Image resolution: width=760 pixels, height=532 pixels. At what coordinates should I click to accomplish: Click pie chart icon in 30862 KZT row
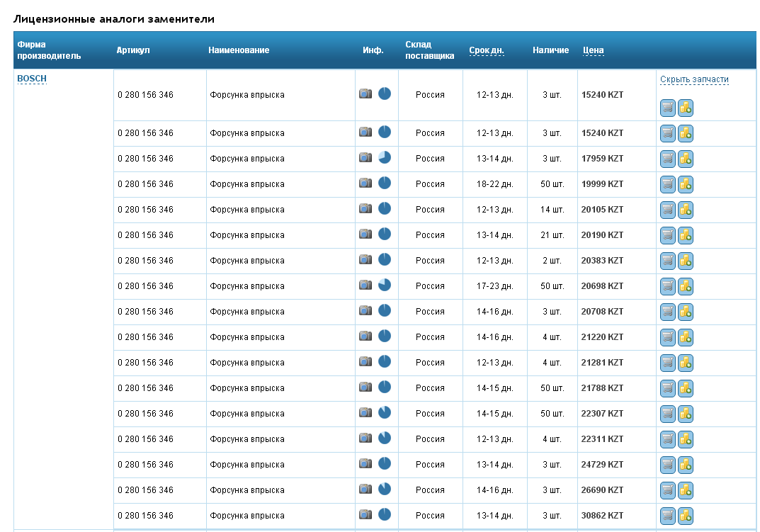[x=385, y=514]
